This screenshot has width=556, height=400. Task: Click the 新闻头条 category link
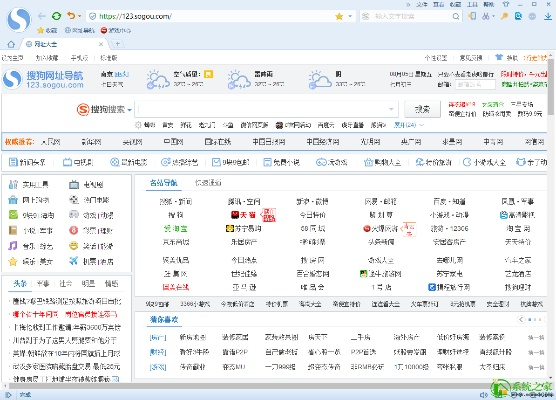[x=27, y=162]
